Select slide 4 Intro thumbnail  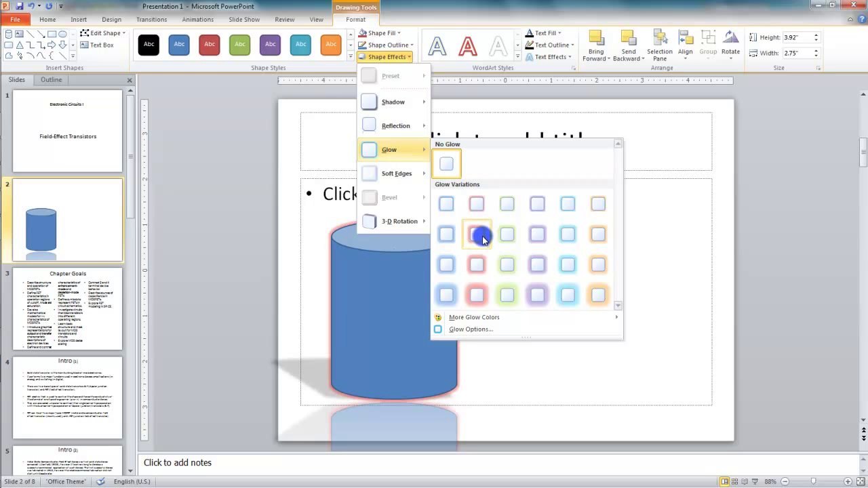point(67,398)
